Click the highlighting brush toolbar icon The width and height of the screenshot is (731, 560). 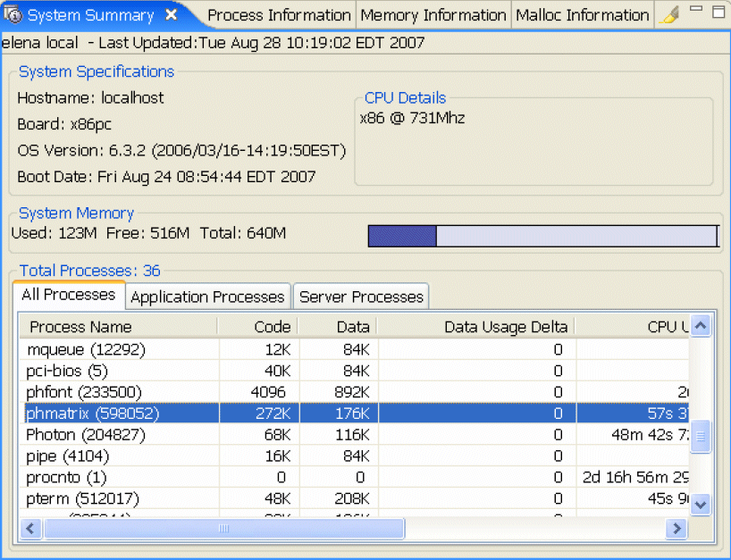pos(670,14)
